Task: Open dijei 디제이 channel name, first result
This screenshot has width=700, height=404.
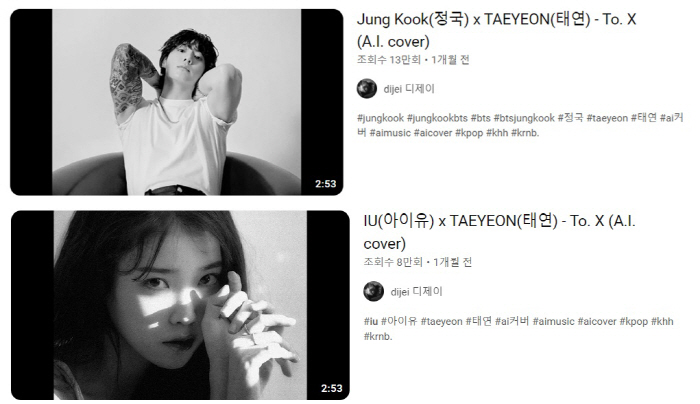Action: pos(409,89)
